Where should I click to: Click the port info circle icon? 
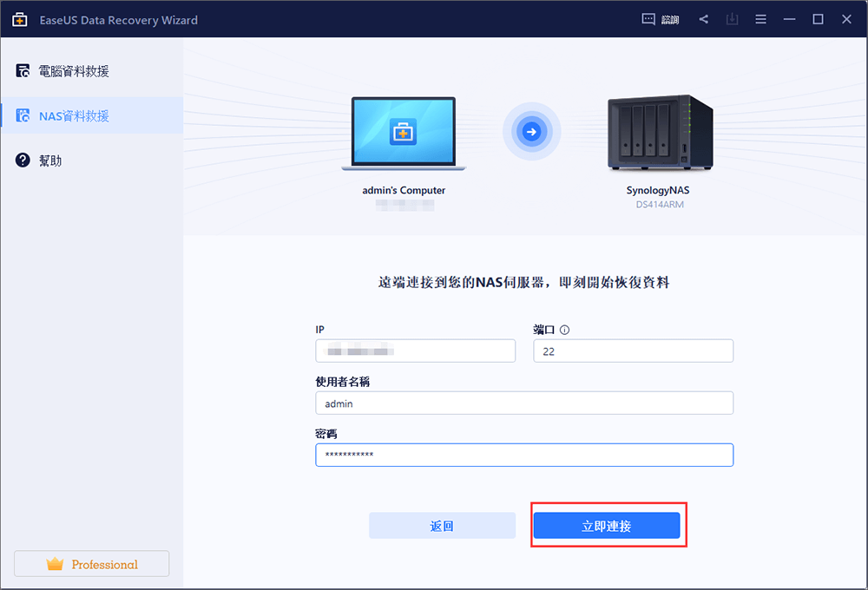(x=565, y=330)
